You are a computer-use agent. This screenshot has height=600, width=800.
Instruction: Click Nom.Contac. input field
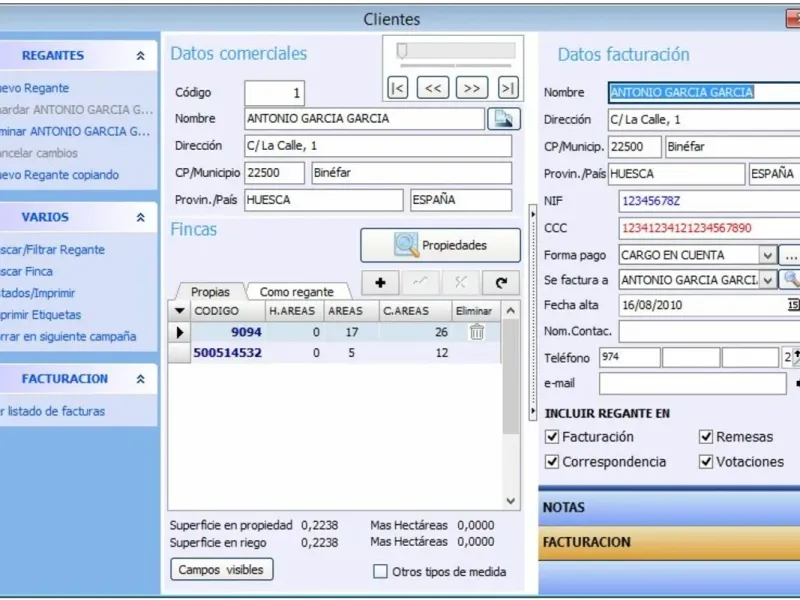[709, 332]
